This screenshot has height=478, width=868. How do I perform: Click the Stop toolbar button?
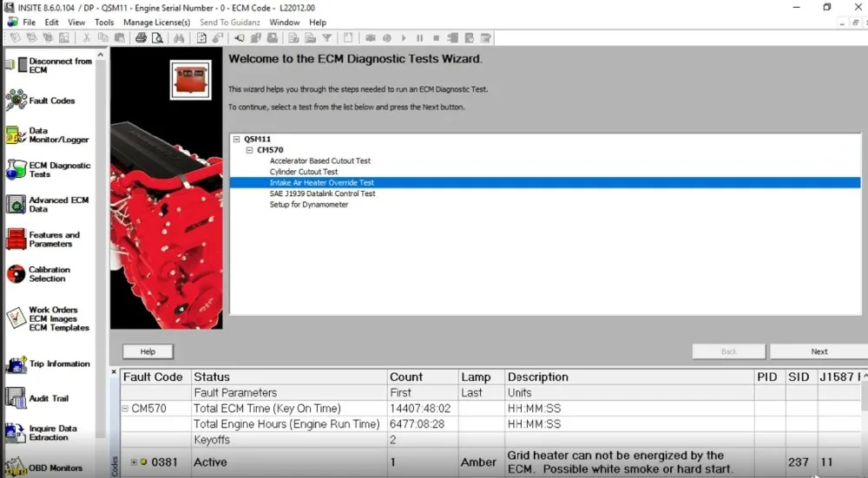437,38
